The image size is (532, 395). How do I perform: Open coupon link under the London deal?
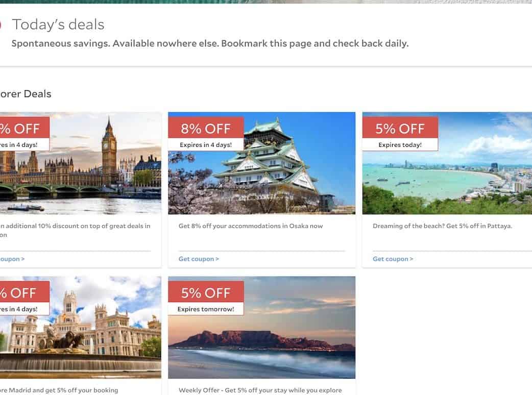point(12,259)
